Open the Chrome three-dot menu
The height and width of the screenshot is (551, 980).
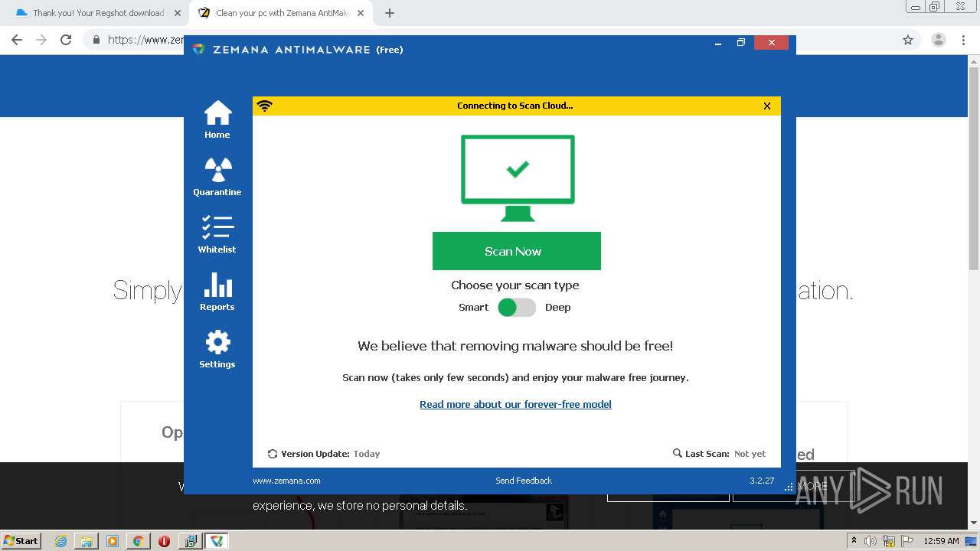pyautogui.click(x=964, y=40)
